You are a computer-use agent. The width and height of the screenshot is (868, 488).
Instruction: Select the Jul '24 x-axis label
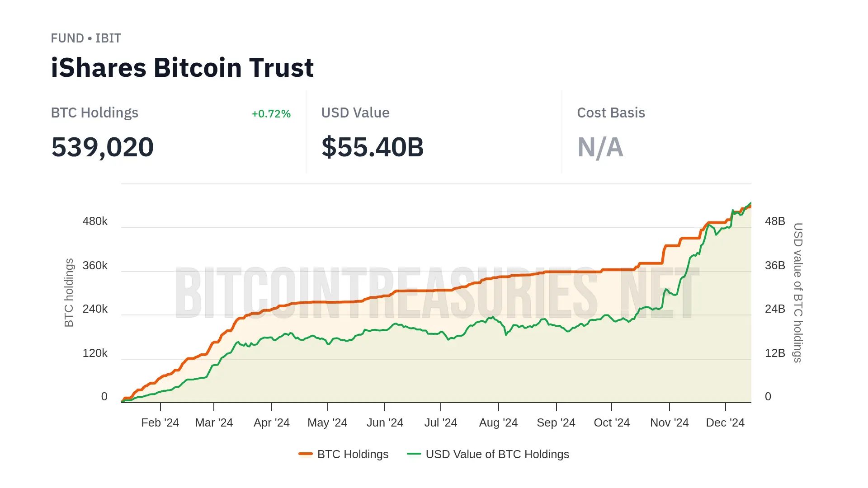(x=441, y=422)
